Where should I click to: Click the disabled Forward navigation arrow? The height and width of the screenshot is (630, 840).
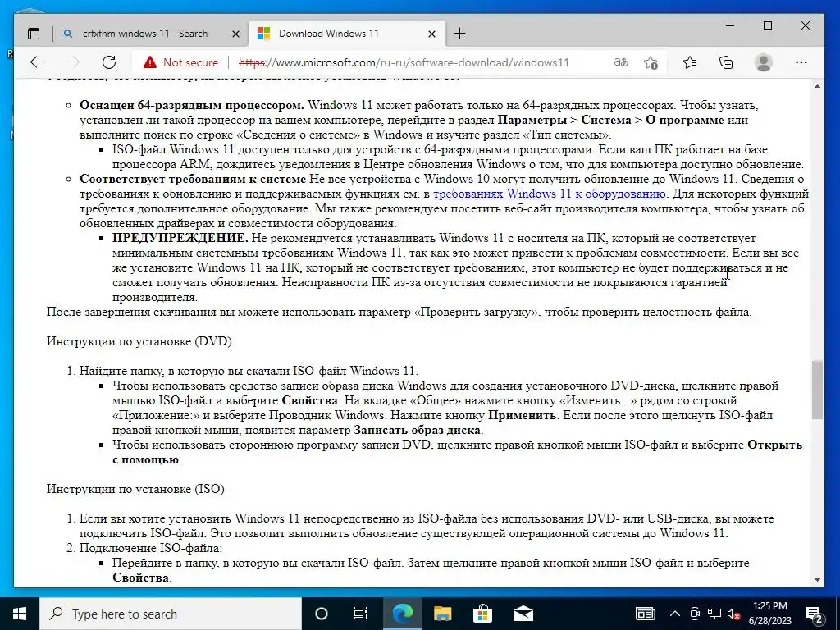point(73,62)
